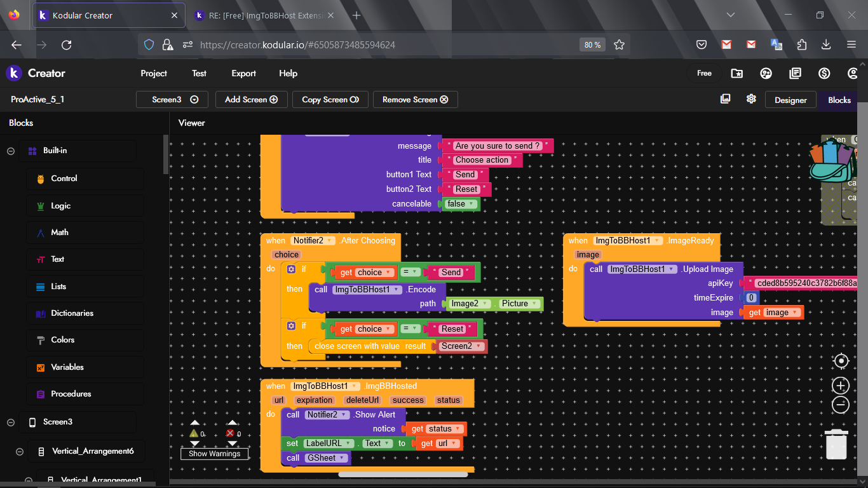Click the gear mutator on the Send if block

(291, 269)
